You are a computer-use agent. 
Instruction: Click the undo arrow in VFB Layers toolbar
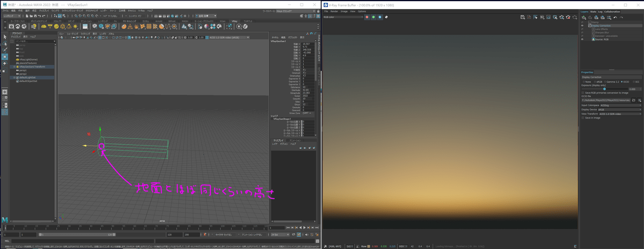click(x=615, y=18)
